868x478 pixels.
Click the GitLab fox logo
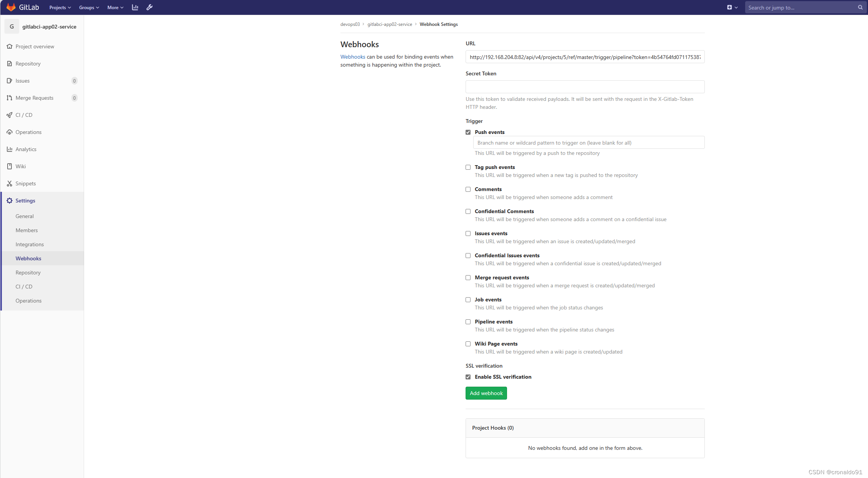(11, 7)
